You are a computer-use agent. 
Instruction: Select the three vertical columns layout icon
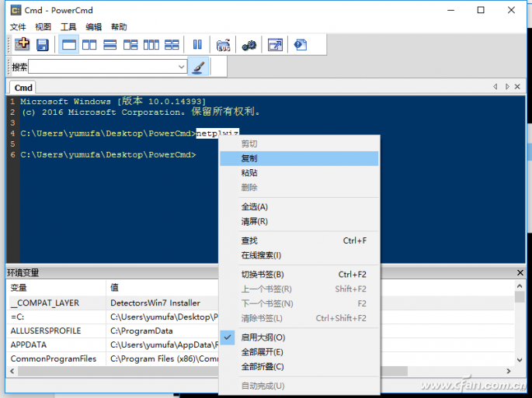(151, 45)
